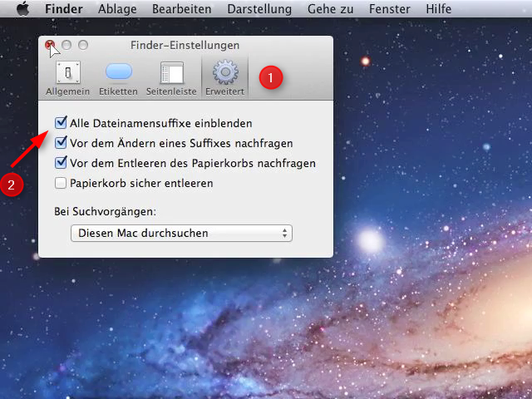The image size is (532, 399).
Task: Minimize the Finder-Einstellungen window
Action: click(x=66, y=45)
